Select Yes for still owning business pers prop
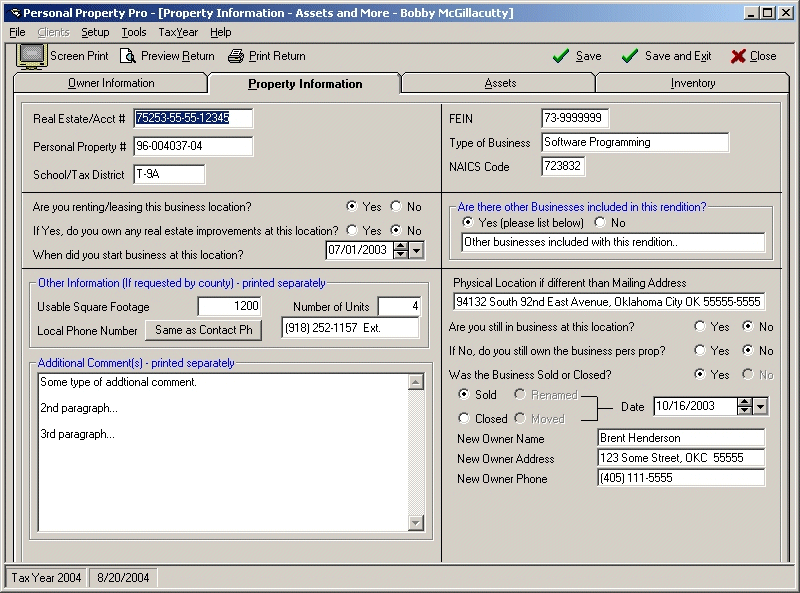800x593 pixels. [x=700, y=350]
